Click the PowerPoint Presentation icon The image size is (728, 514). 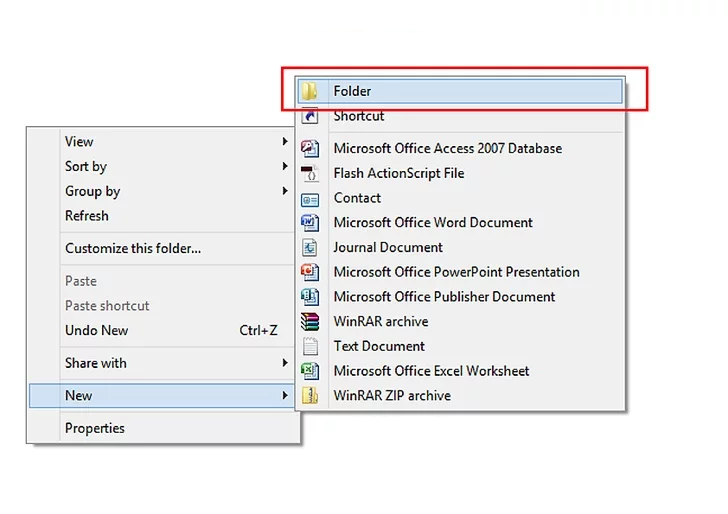[x=310, y=272]
